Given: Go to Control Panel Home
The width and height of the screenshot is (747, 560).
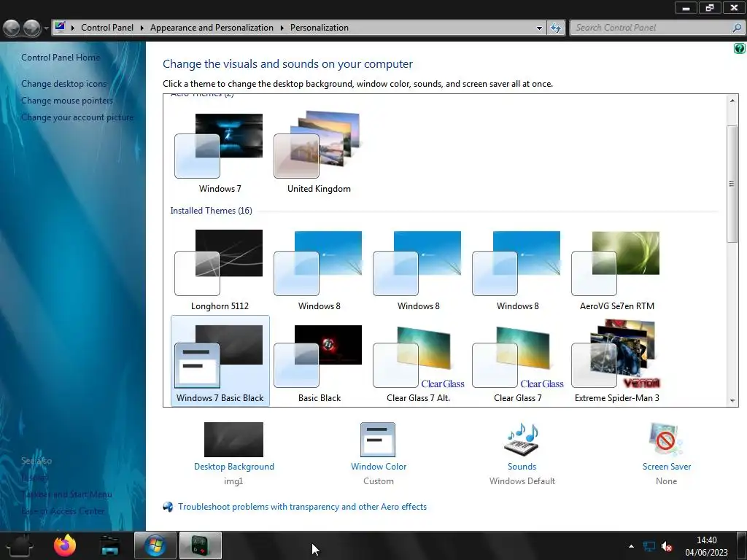Looking at the screenshot, I should 61,58.
